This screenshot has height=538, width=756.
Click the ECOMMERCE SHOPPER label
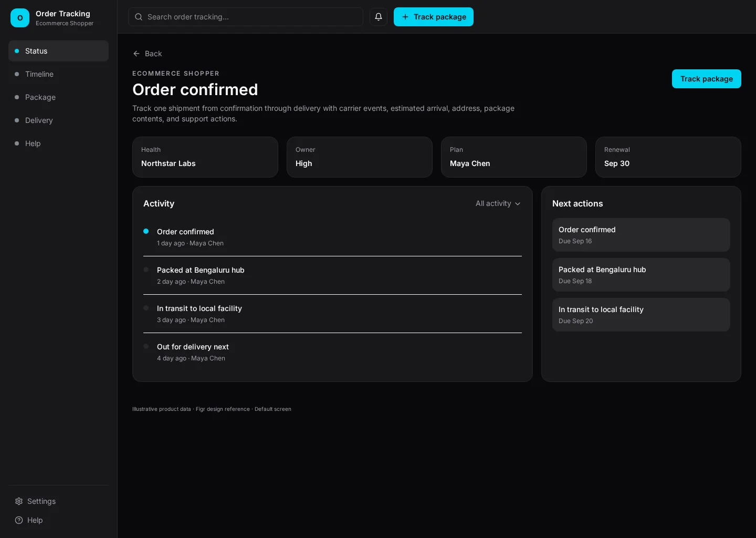pos(176,74)
